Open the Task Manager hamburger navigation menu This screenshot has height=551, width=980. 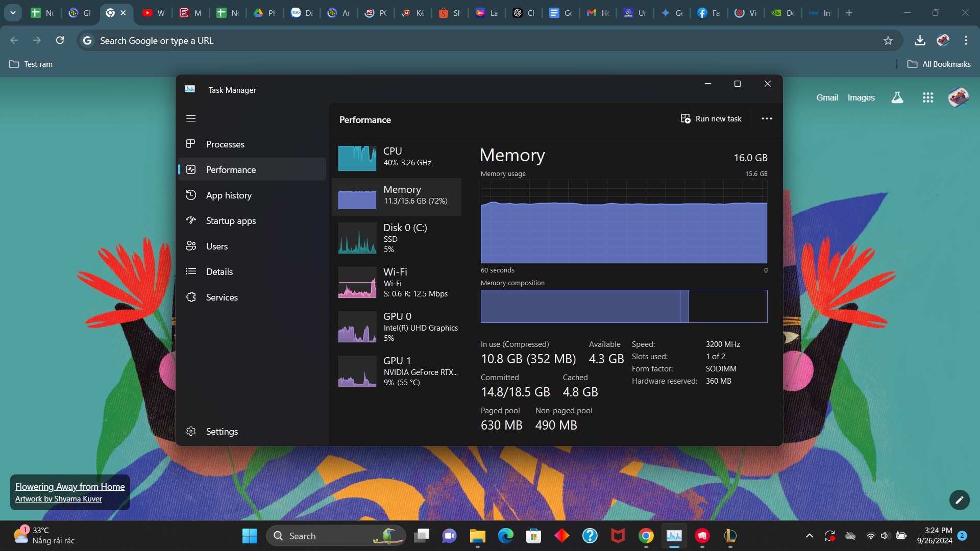coord(191,118)
